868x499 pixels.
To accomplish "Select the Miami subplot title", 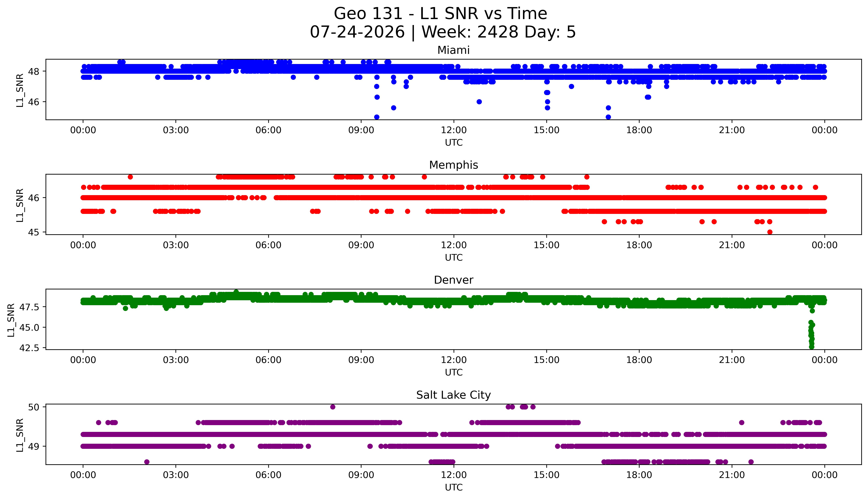I will tap(454, 50).
